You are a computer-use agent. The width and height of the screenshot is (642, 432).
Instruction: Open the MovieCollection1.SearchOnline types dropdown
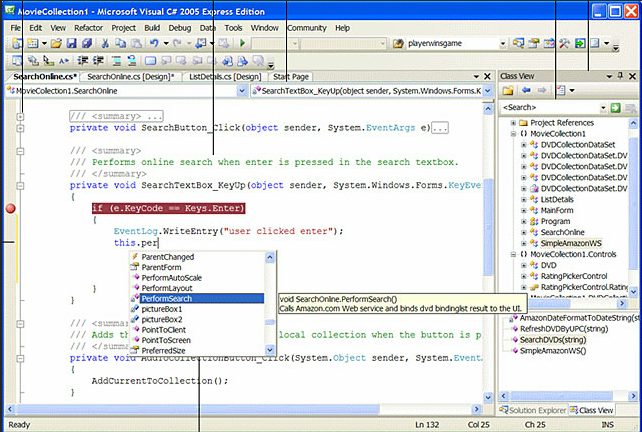click(x=242, y=91)
